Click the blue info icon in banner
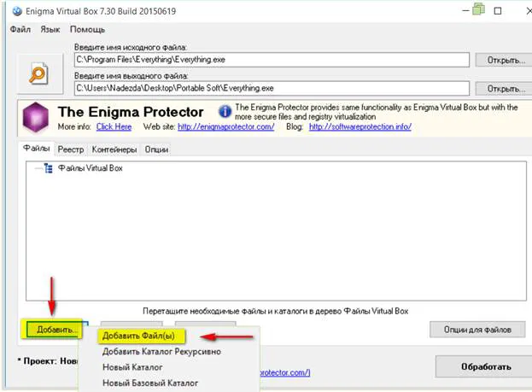 (225, 111)
